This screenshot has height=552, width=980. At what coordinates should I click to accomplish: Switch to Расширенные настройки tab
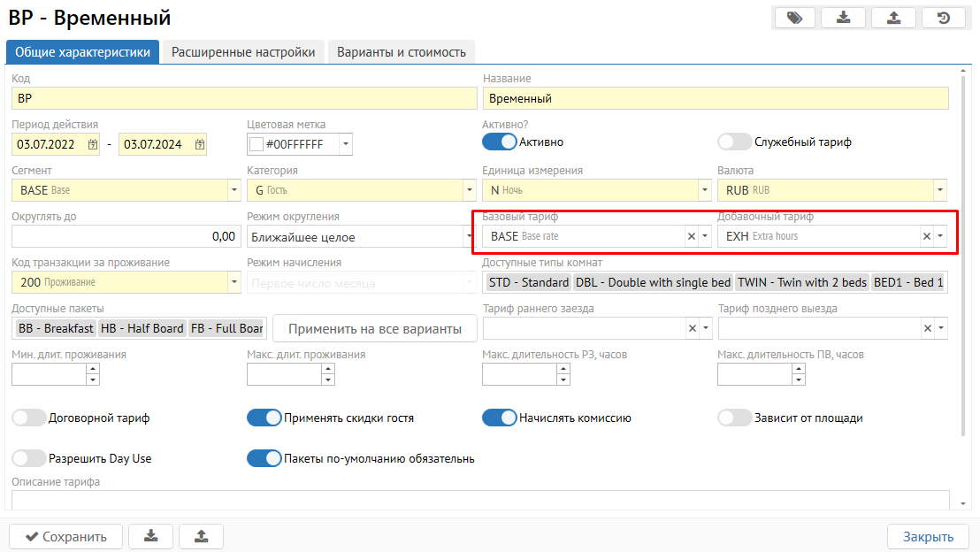point(243,52)
